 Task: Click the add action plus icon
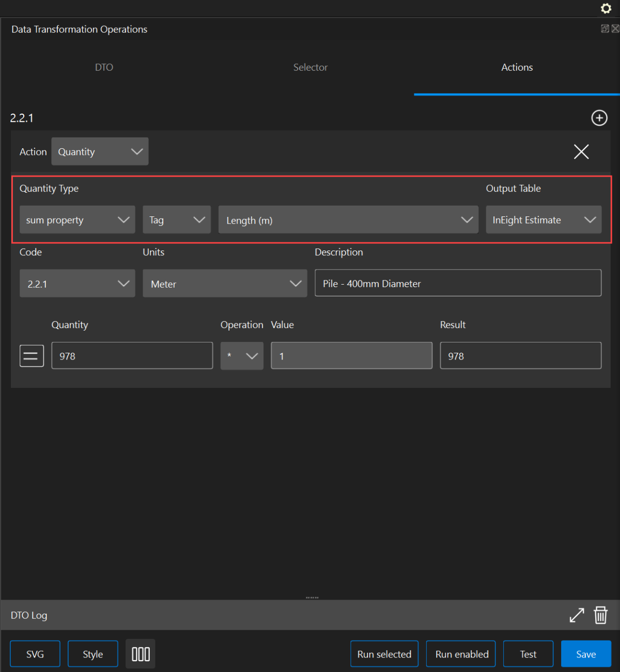(x=599, y=118)
